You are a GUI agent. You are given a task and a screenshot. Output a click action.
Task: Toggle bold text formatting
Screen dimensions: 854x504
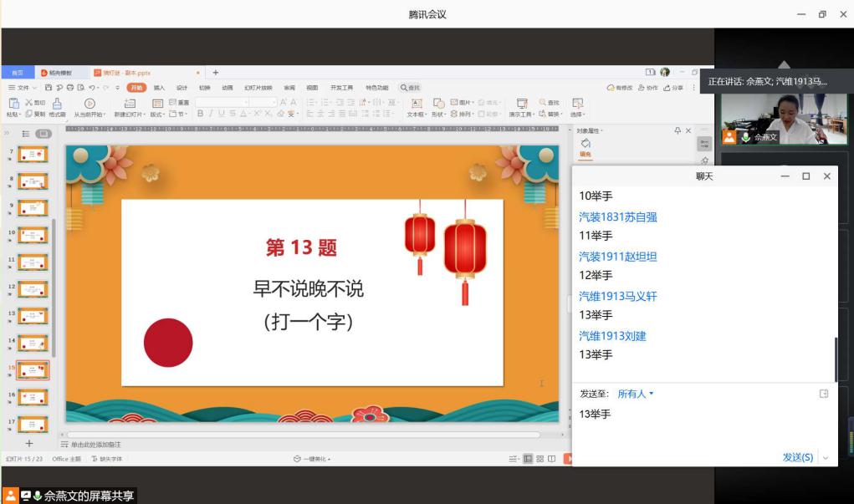200,114
